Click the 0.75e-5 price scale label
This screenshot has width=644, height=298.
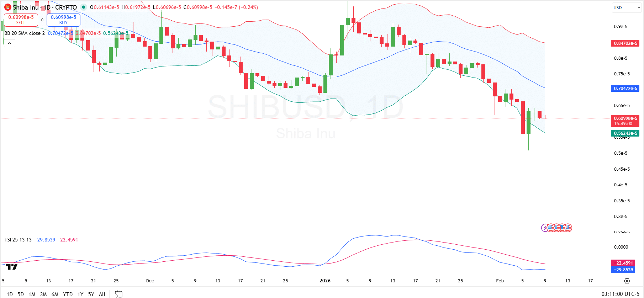pos(622,74)
